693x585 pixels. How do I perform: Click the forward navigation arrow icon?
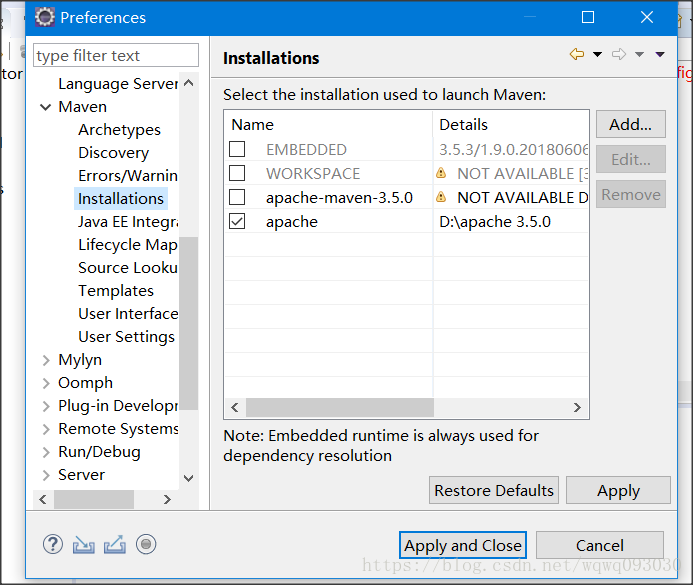point(619,54)
